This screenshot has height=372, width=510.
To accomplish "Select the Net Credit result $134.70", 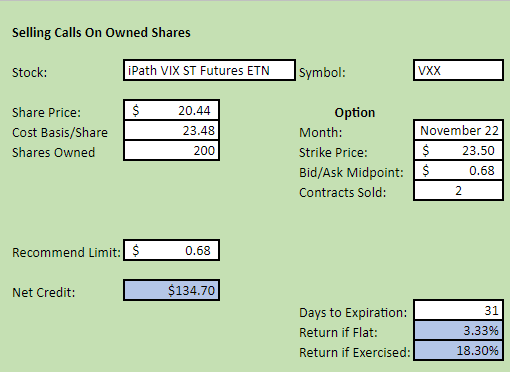I will (171, 290).
